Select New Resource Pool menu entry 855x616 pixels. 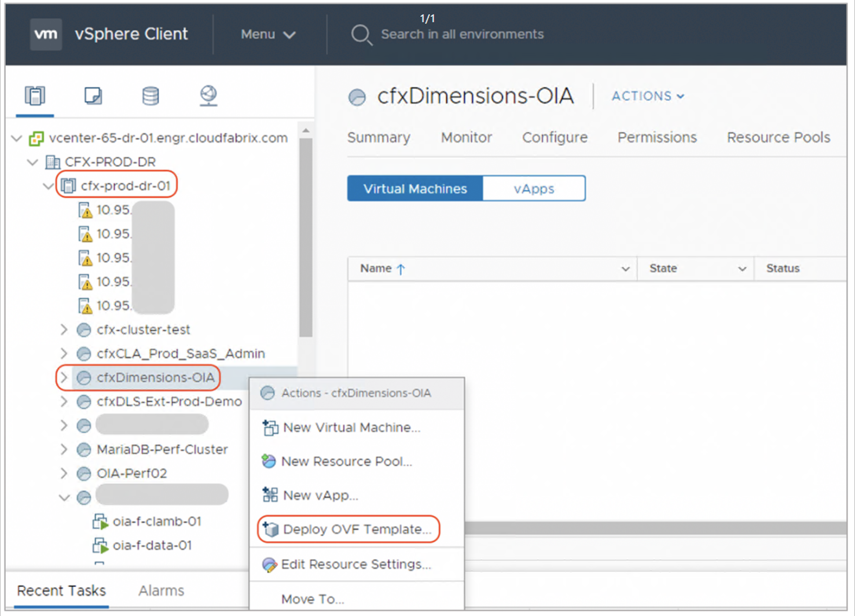(x=346, y=461)
